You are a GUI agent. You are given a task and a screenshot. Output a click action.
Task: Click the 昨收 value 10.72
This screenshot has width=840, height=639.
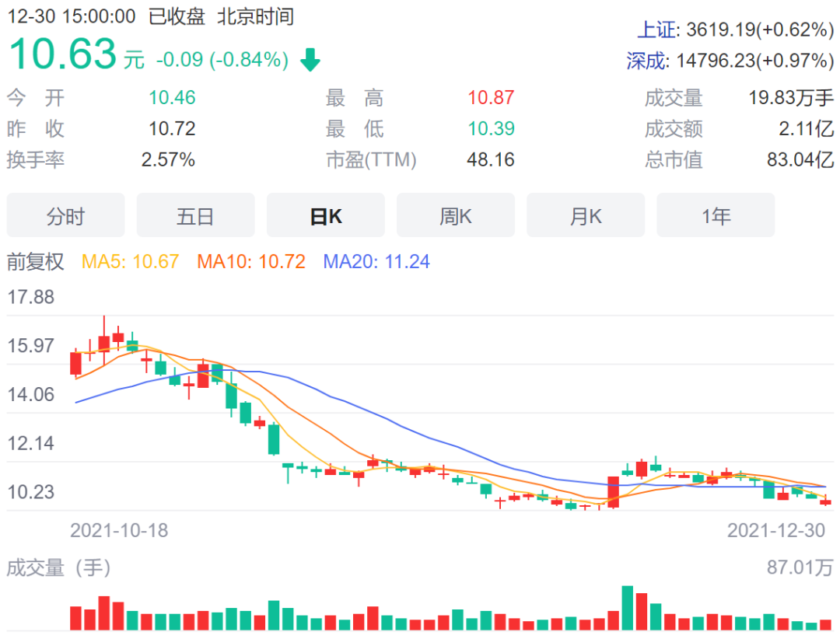click(172, 128)
